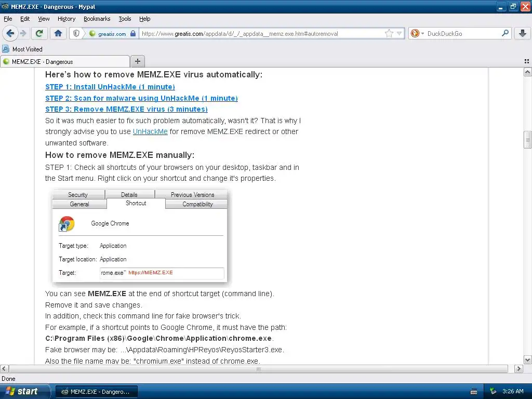Viewport: 532px width, 399px height.
Task: Click the network tray icon
Action: coord(493,392)
